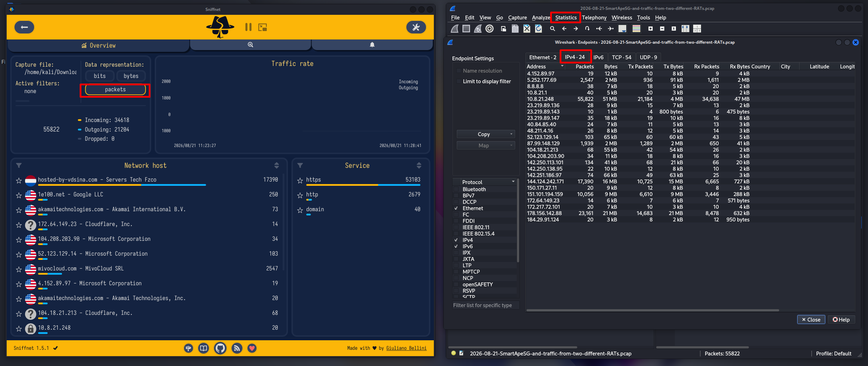Click Wireshark stop capture square icon

pyautogui.click(x=466, y=29)
